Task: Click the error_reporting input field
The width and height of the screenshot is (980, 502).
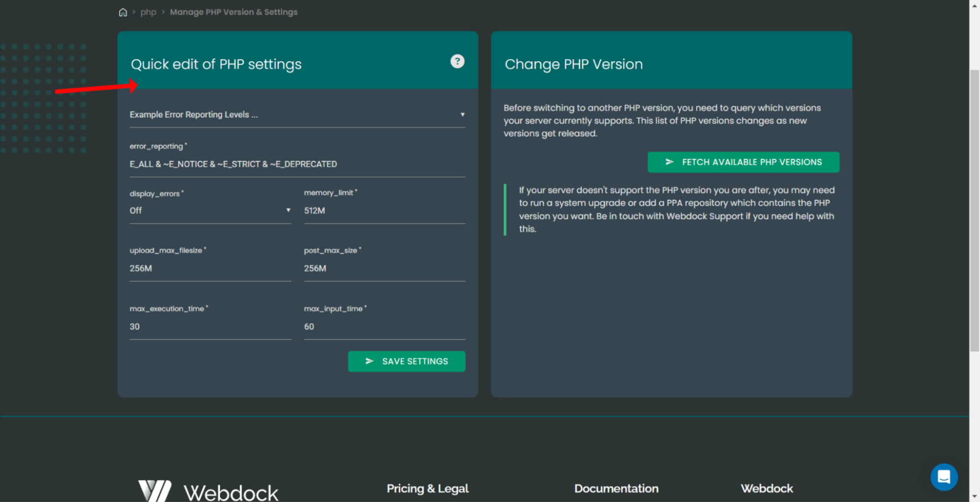Action: coord(297,164)
